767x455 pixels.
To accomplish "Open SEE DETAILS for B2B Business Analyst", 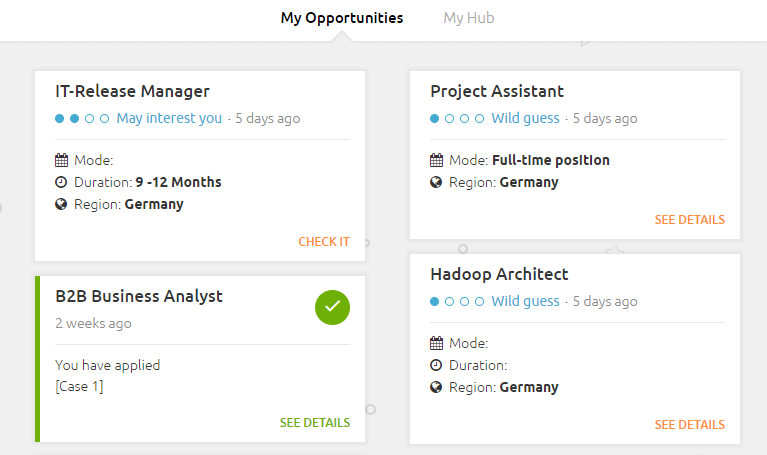I will click(x=315, y=423).
